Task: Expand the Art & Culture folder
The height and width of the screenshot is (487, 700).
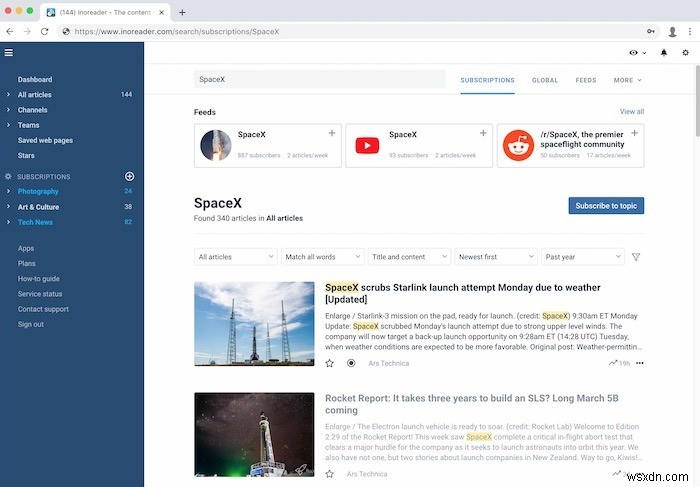Action: [8, 207]
